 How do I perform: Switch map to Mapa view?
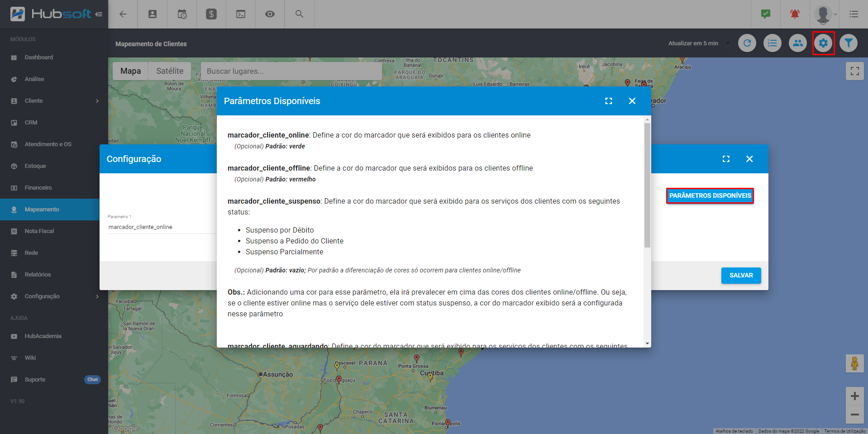pos(130,71)
